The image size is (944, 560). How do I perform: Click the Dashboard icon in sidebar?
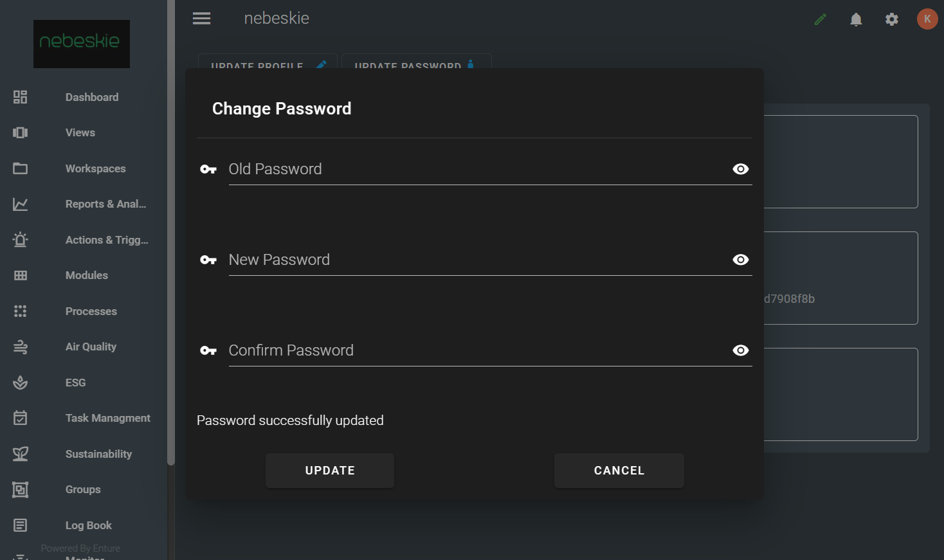[x=21, y=97]
